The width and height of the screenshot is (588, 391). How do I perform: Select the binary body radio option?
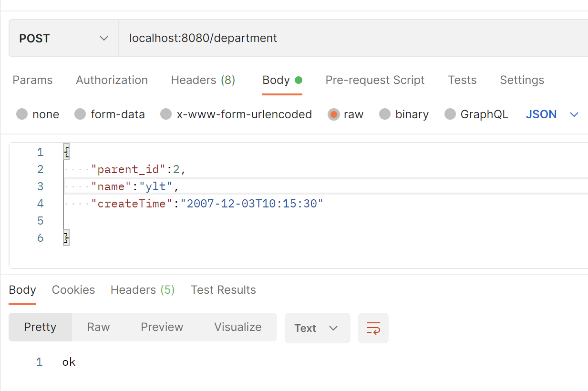tap(385, 114)
